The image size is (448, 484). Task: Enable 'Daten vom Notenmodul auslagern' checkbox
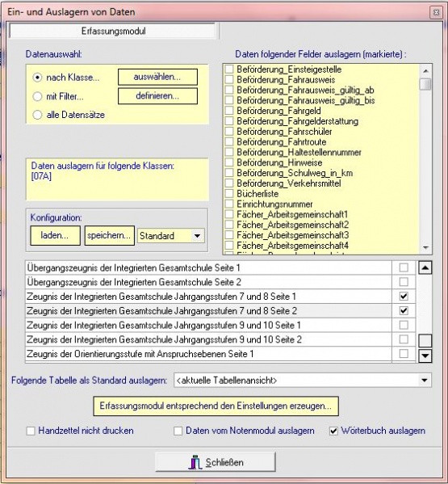178,431
